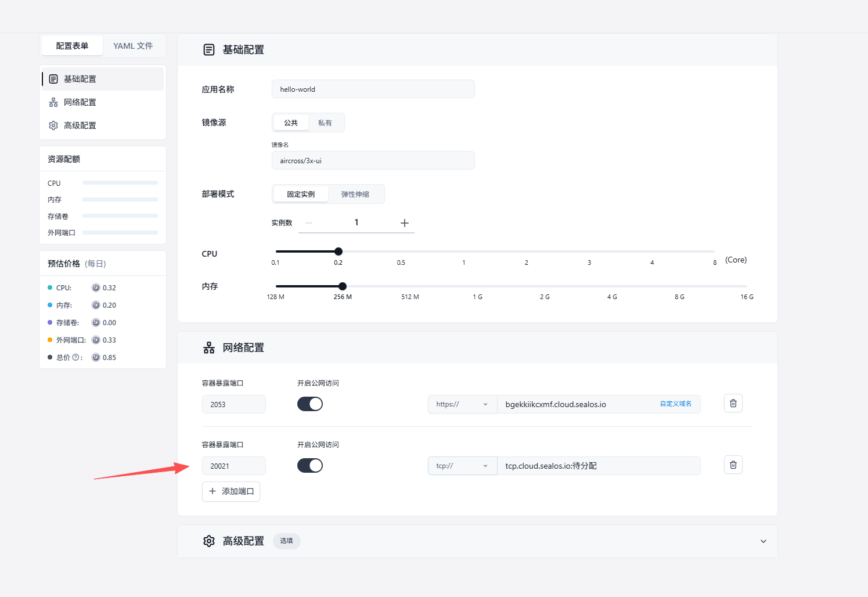This screenshot has height=597, width=868.
Task: Click 添加端口 button
Action: click(x=231, y=491)
